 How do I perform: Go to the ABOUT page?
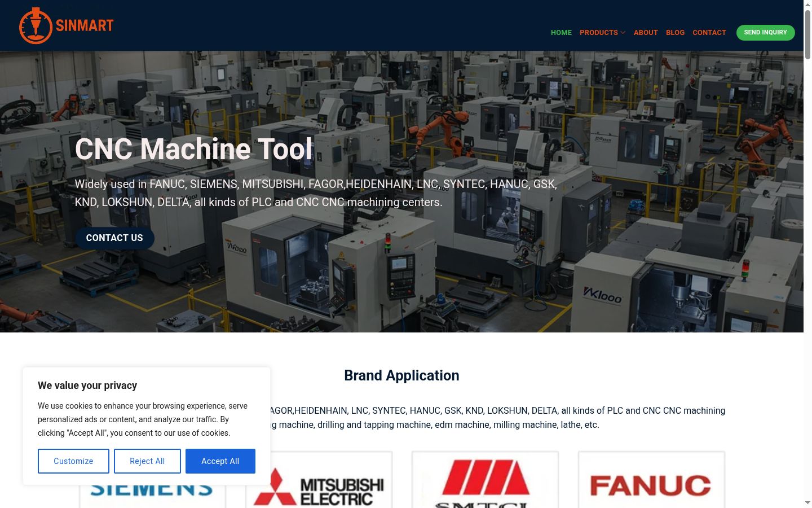(x=646, y=33)
